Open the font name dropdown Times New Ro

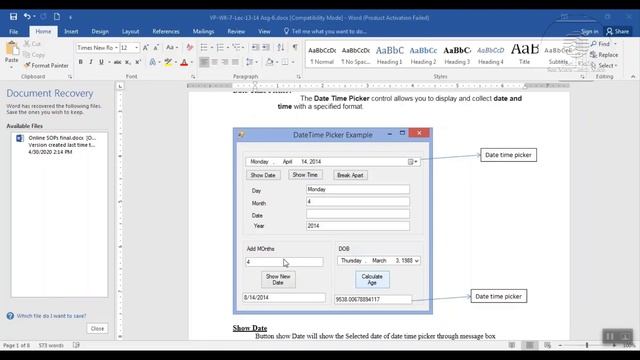(x=116, y=48)
